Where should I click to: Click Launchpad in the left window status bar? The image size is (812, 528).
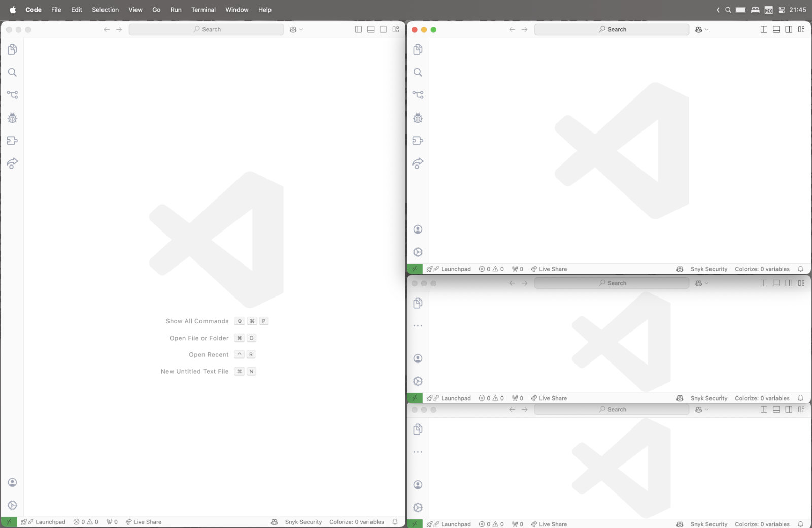44,522
